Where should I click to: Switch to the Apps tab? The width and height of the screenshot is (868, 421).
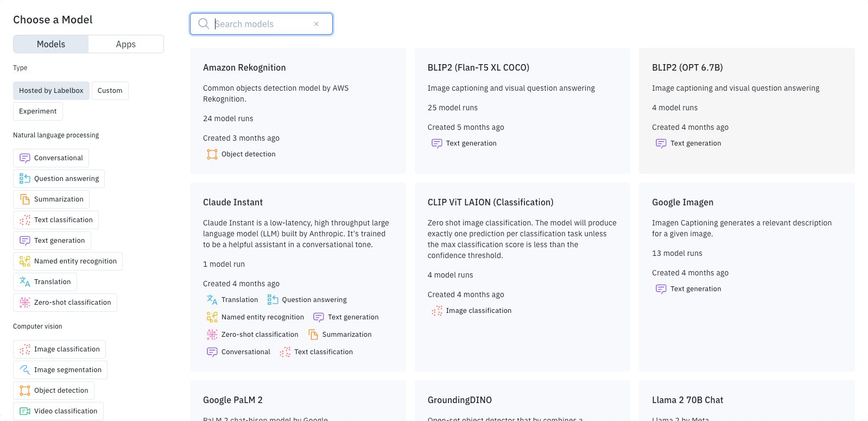(126, 44)
